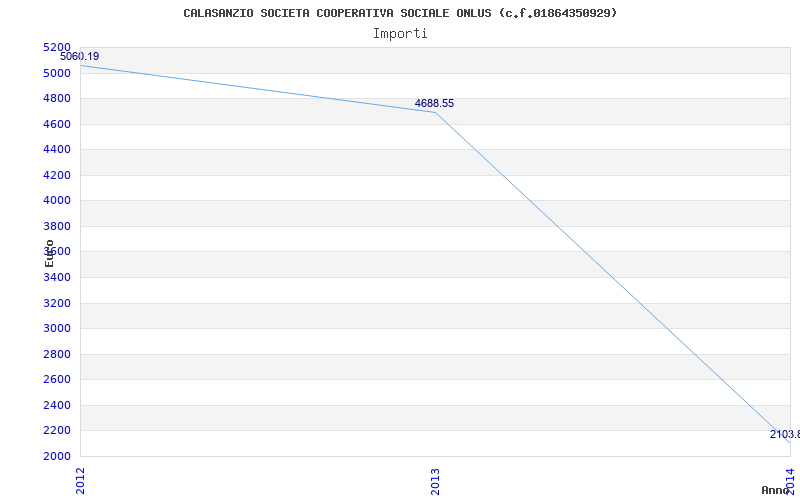Click the 4400 y-axis tick label
The height and width of the screenshot is (500, 800).
(57, 149)
